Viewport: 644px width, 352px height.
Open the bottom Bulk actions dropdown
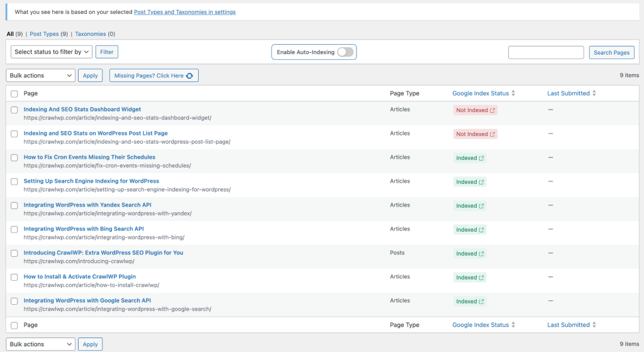(x=41, y=344)
